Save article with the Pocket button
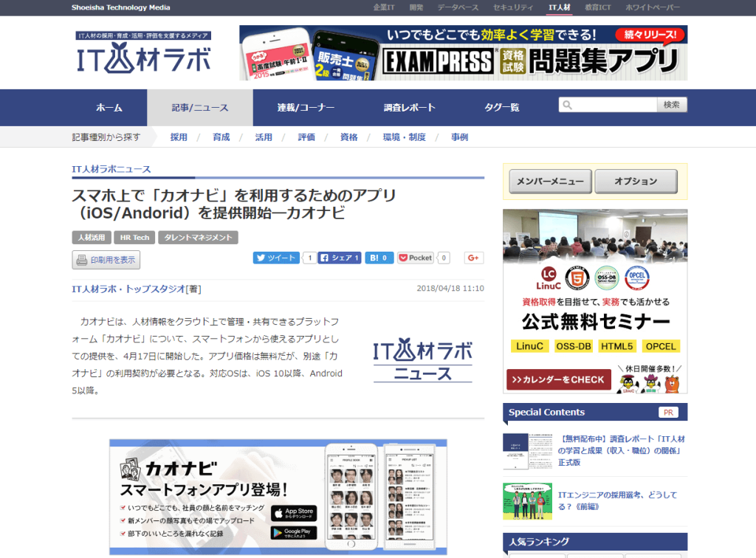 [x=415, y=258]
